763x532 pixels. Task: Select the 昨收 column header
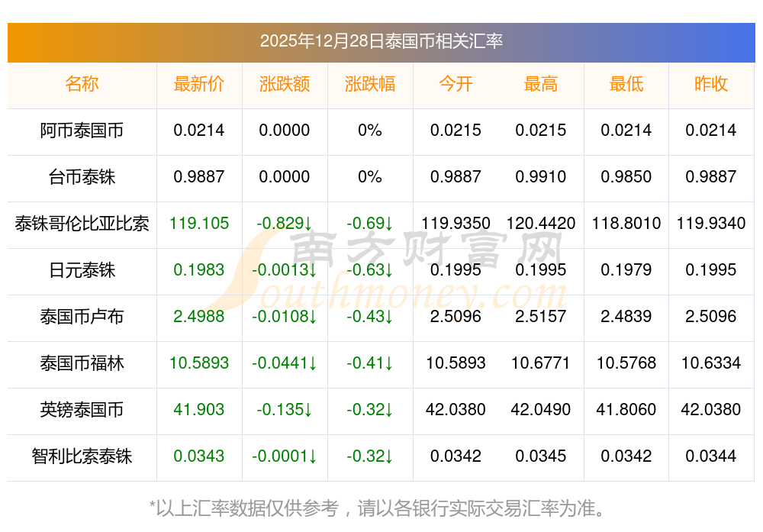pos(711,84)
